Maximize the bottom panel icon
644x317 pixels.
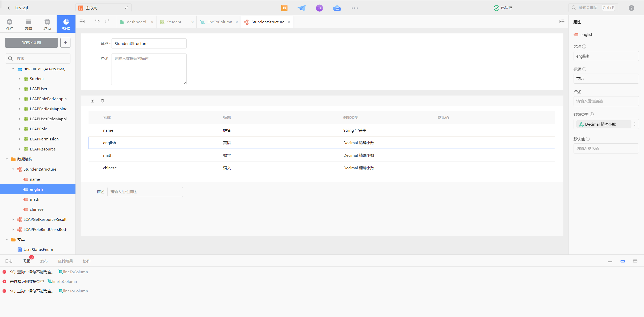[635, 261]
